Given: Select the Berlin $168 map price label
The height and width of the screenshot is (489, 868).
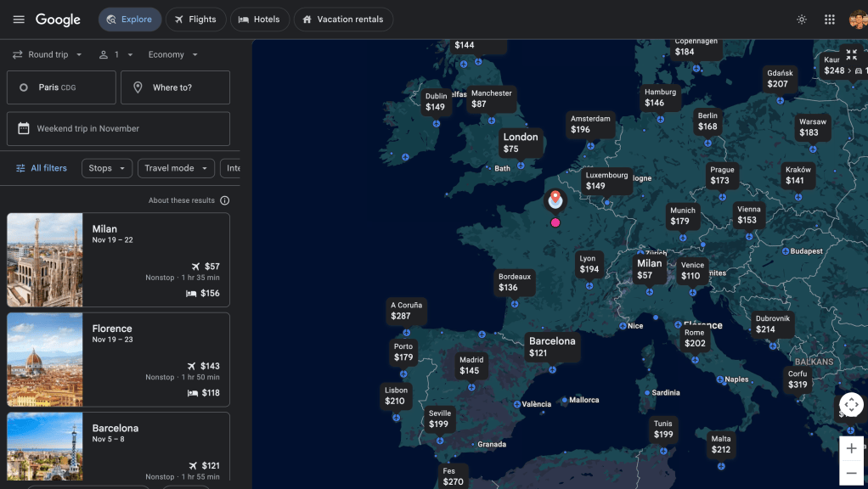Looking at the screenshot, I should click(707, 121).
